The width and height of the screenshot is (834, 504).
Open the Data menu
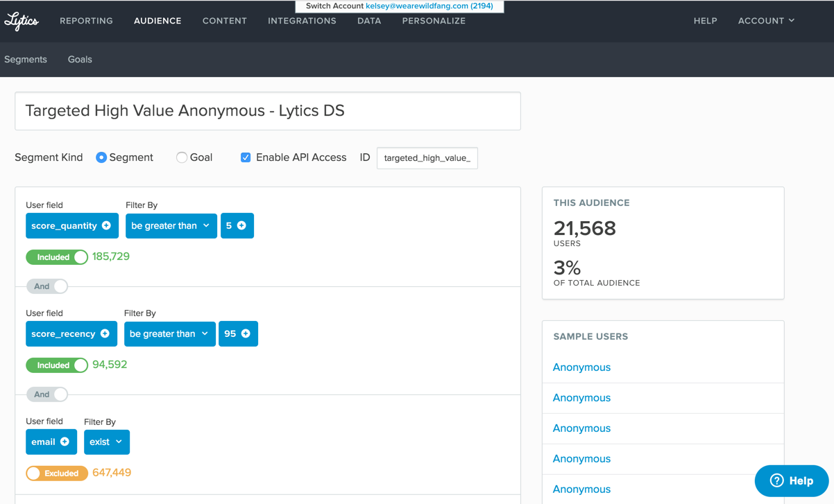(x=369, y=21)
